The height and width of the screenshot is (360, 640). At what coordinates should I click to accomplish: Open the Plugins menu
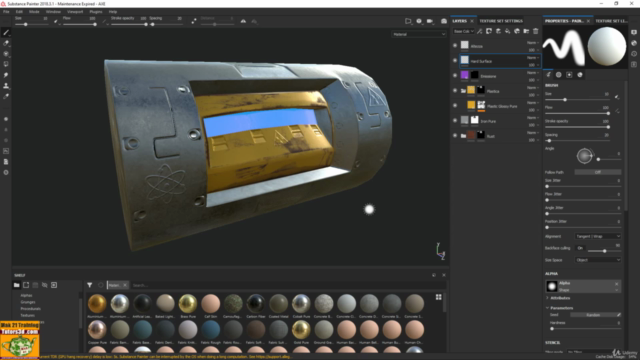pos(96,12)
